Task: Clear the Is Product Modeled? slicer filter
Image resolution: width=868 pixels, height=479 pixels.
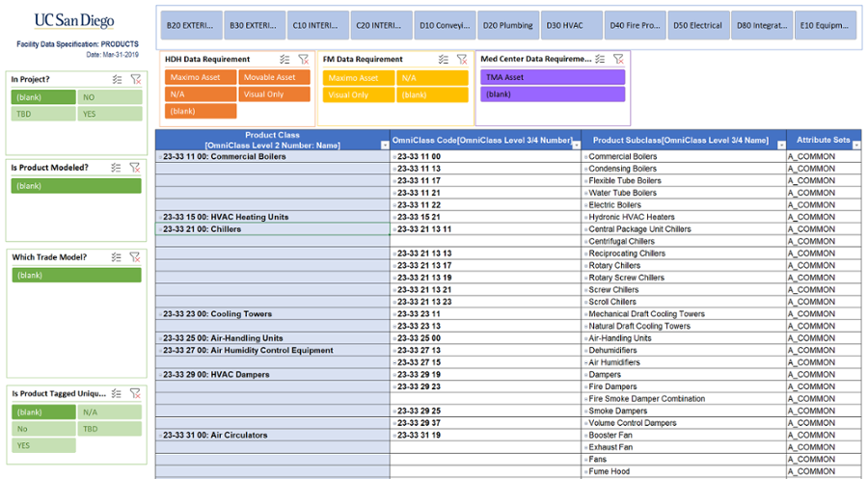Action: point(134,168)
